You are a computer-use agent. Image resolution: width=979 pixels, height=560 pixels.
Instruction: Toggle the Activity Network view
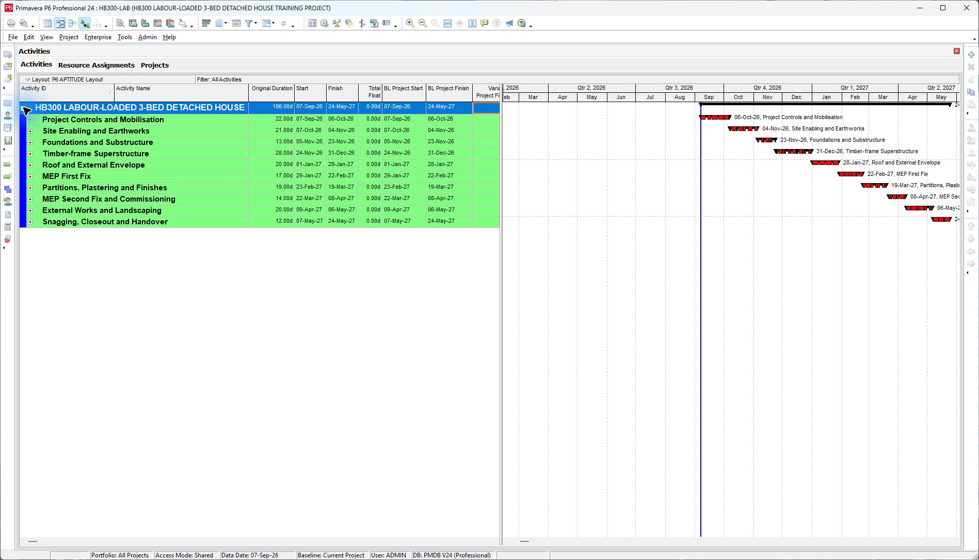pos(72,23)
